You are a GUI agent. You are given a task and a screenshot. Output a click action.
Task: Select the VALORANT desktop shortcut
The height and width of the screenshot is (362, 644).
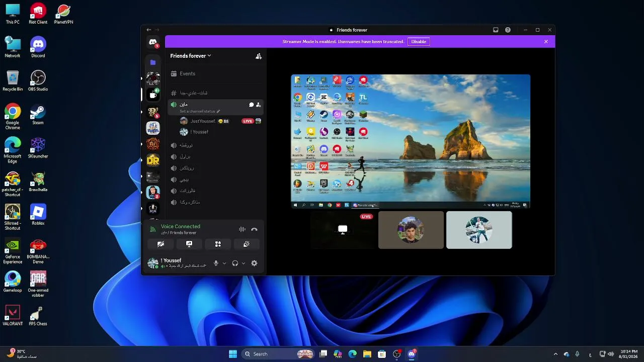pyautogui.click(x=13, y=315)
